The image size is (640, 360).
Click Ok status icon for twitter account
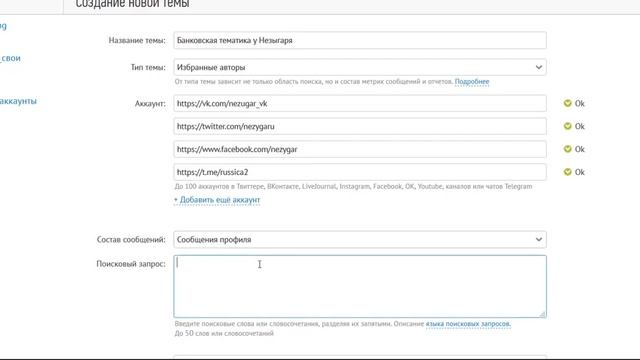pyautogui.click(x=567, y=126)
